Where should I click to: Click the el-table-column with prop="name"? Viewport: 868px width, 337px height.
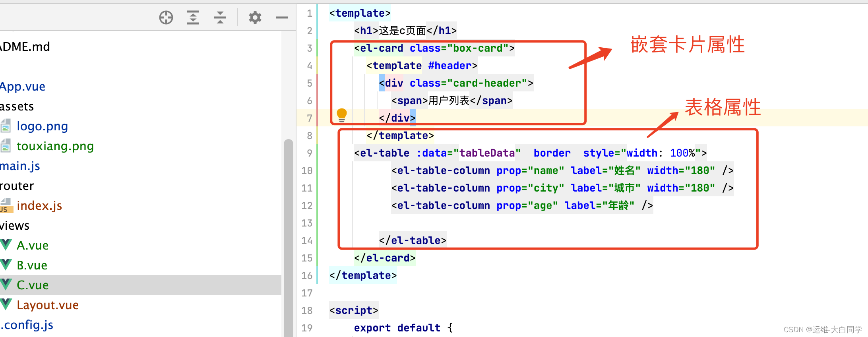(562, 170)
